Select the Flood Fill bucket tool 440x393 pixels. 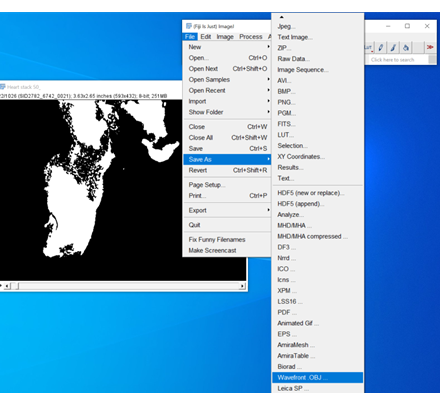(406, 47)
